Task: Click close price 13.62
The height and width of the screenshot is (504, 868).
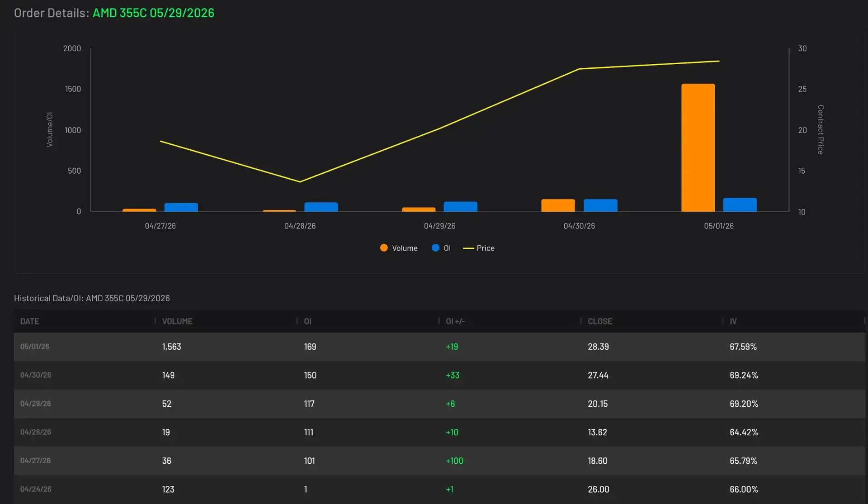Action: tap(597, 432)
